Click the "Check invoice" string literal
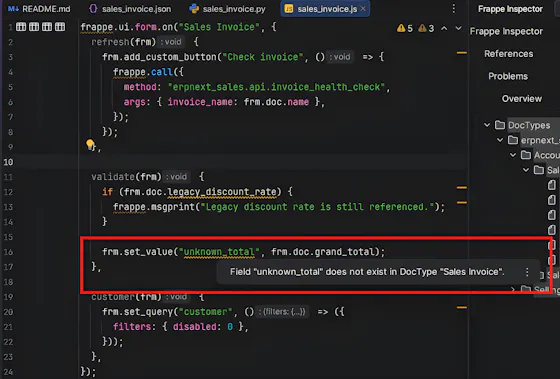The width and height of the screenshot is (560, 379). pyautogui.click(x=262, y=57)
